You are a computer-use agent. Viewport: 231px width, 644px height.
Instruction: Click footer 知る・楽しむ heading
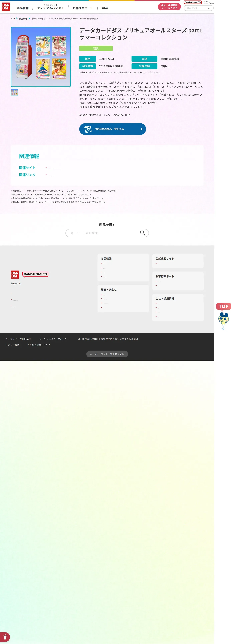[x=109, y=290]
